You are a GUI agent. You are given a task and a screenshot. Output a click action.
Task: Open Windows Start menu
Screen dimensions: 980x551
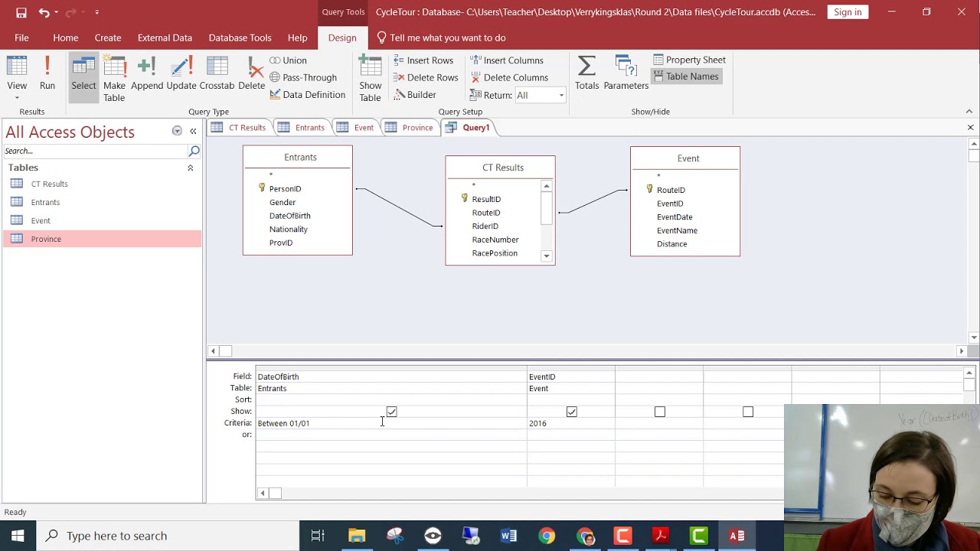pyautogui.click(x=18, y=536)
